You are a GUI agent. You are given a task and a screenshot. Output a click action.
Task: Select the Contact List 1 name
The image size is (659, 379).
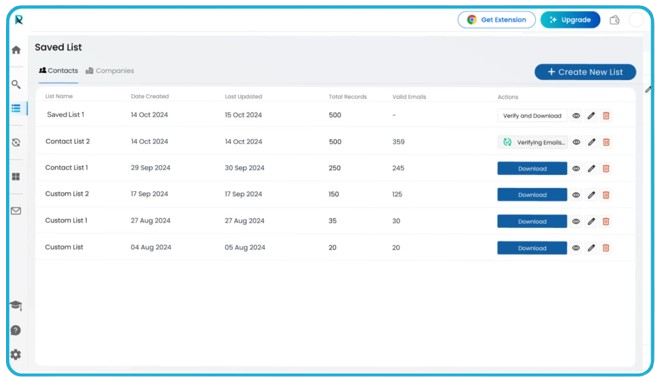(x=66, y=167)
